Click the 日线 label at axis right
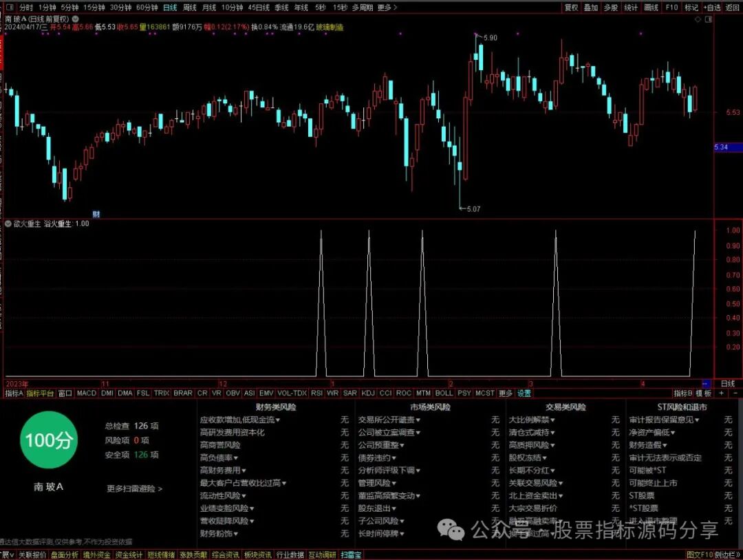743x560 pixels. point(727,384)
